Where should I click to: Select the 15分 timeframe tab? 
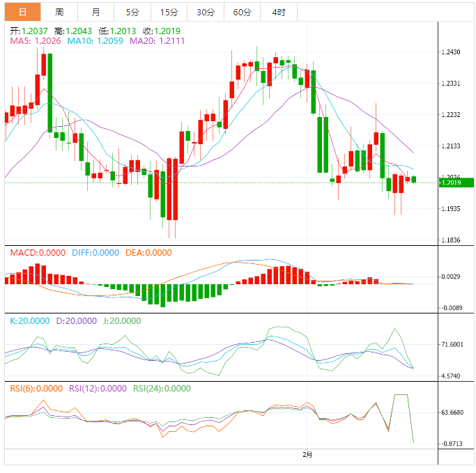pos(169,12)
